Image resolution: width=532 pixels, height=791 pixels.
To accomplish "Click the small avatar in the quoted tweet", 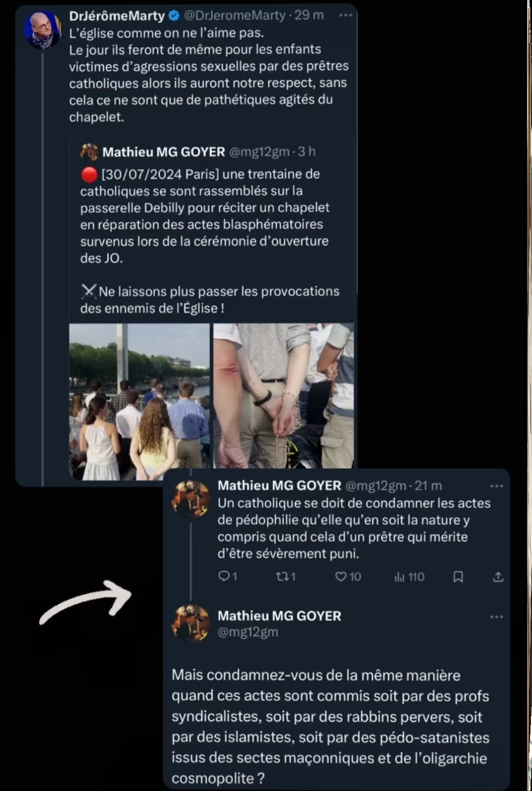I will click(x=89, y=152).
